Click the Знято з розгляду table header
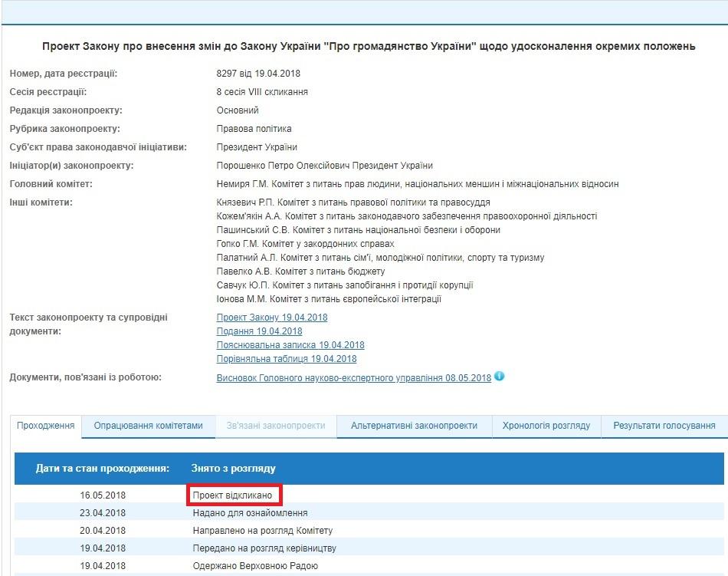The height and width of the screenshot is (576, 728). click(x=233, y=468)
